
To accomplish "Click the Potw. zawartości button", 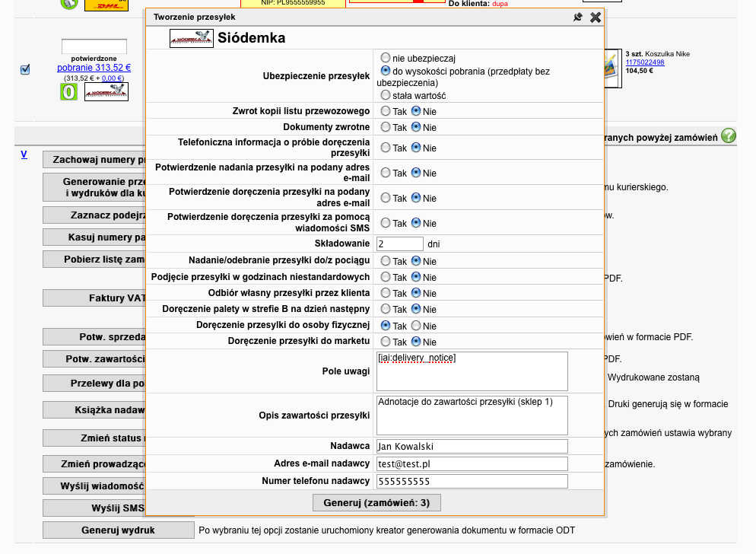I will point(94,359).
